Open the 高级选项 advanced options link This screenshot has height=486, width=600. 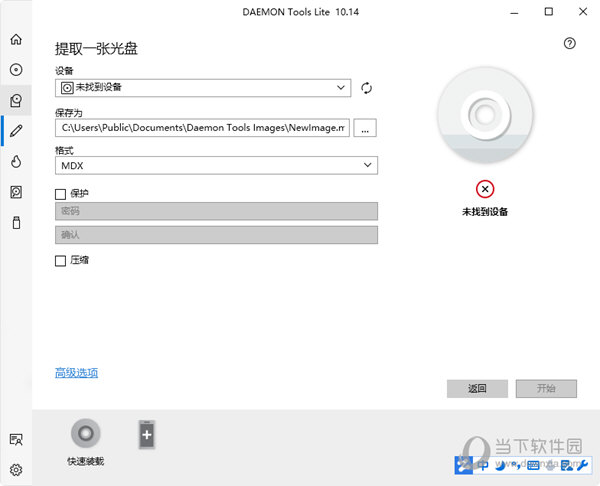tap(77, 373)
